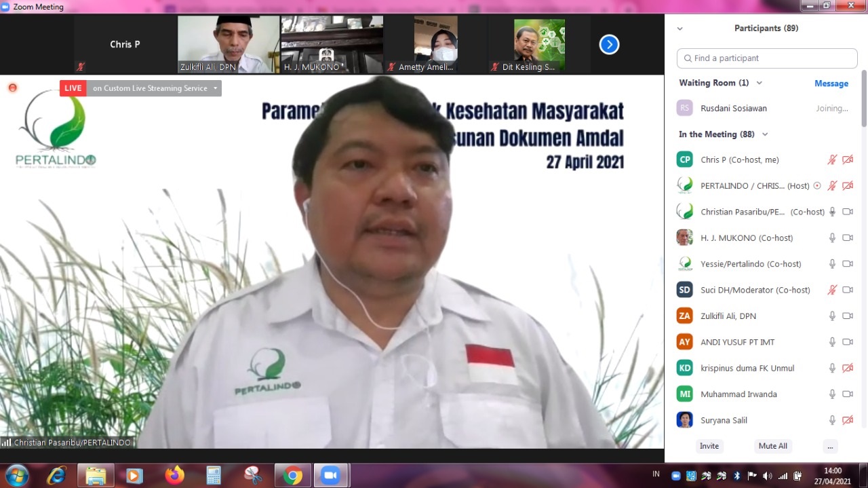
Task: Toggle krispinus duma's disabled camera icon
Action: point(847,368)
